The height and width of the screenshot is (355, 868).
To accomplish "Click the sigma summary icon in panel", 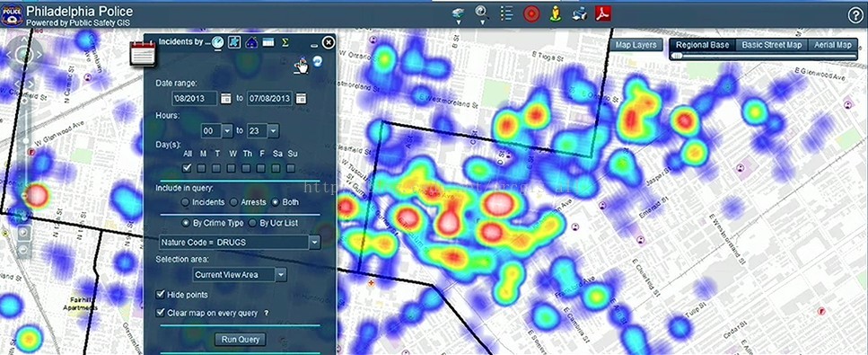I will [285, 42].
